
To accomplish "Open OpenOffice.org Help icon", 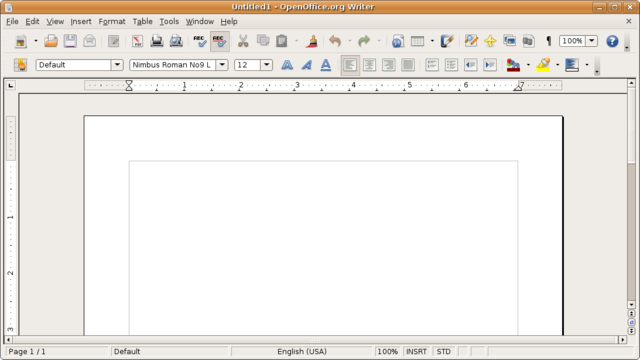I will pyautogui.click(x=612, y=41).
